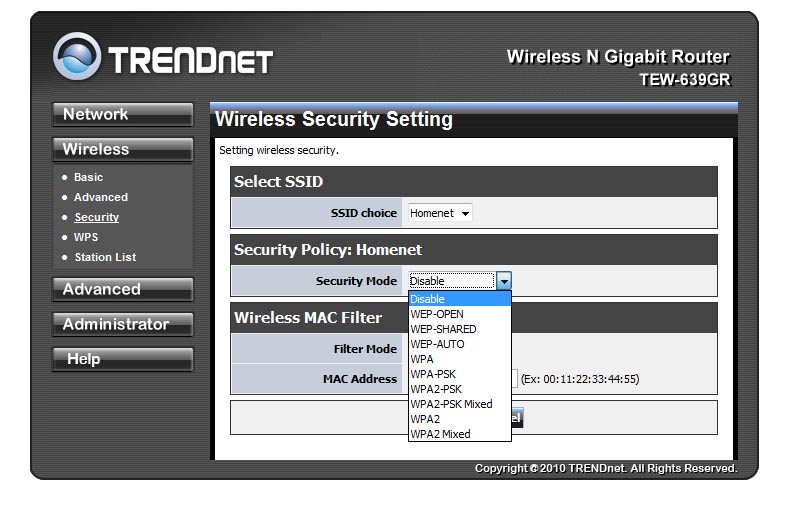The image size is (811, 519).
Task: Expand the Advanced main menu button
Action: pos(122,290)
